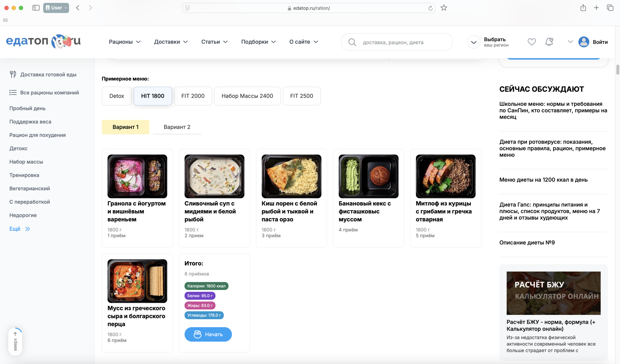Select the Detox menu option
This screenshot has width=620, height=364.
point(117,96)
